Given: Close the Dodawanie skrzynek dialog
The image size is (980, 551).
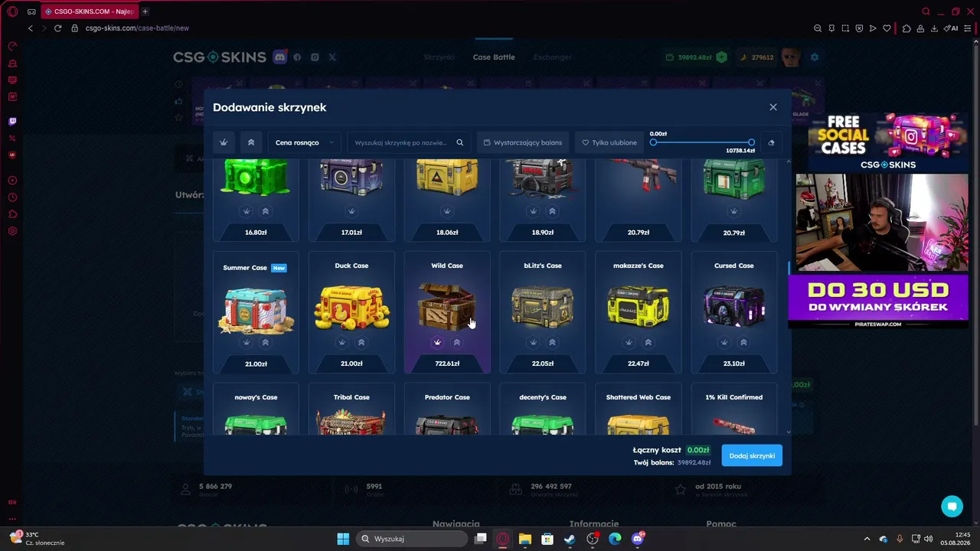Looking at the screenshot, I should point(773,107).
